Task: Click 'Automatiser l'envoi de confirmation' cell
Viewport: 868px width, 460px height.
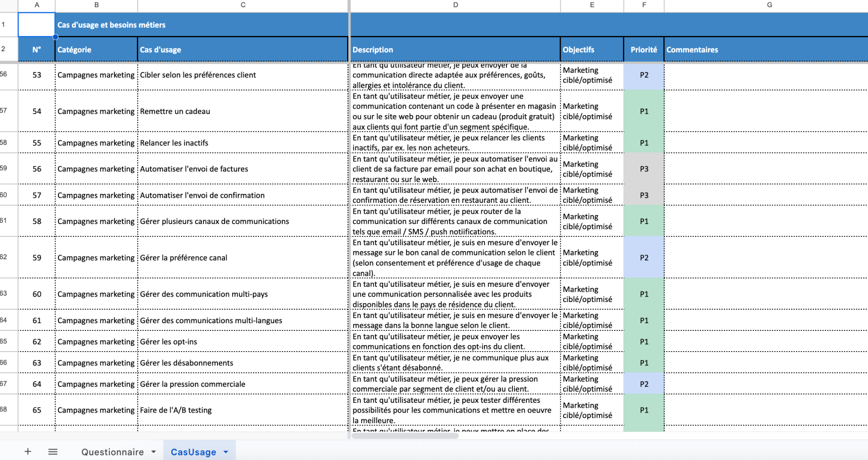Action: pyautogui.click(x=243, y=195)
